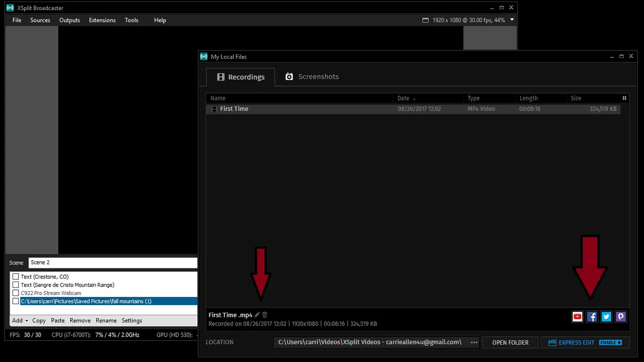Open the Tools menu

pyautogui.click(x=131, y=20)
